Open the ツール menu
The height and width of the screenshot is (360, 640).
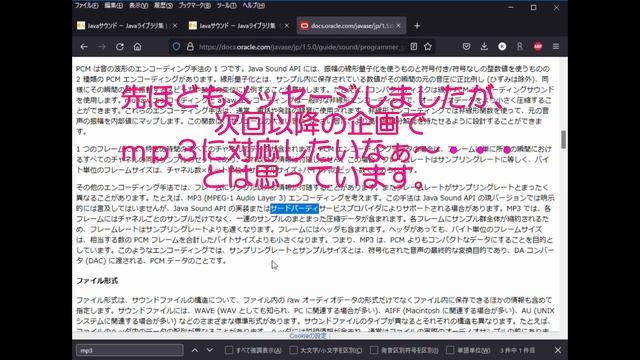(x=226, y=5)
